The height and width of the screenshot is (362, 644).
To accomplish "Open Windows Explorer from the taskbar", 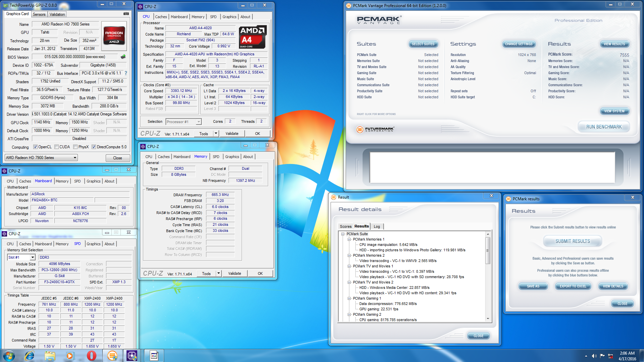I will [50, 356].
